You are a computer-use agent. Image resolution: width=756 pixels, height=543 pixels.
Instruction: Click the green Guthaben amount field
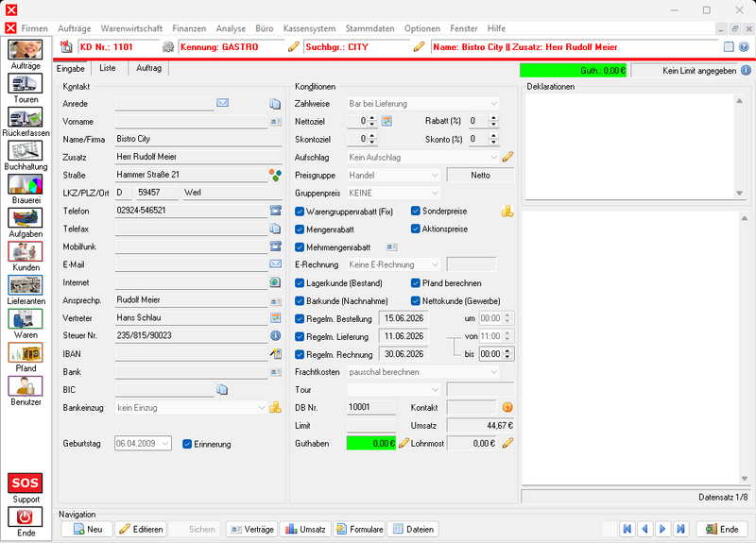pos(370,443)
